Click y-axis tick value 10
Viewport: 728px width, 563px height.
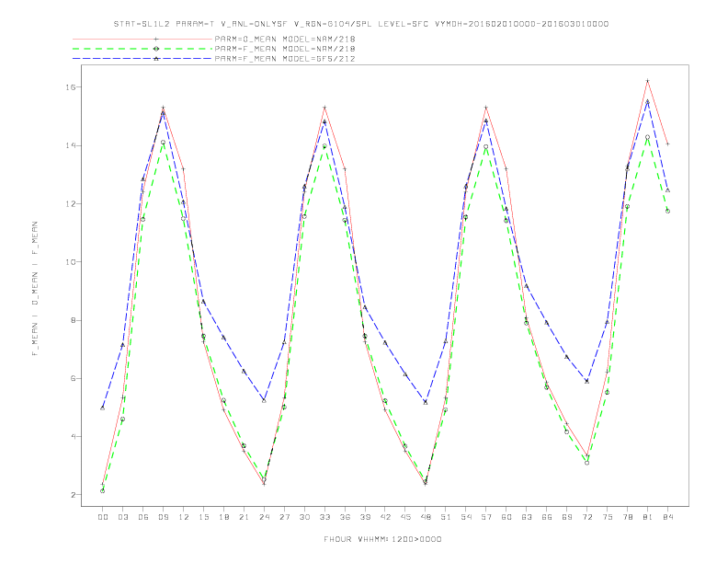coord(71,262)
